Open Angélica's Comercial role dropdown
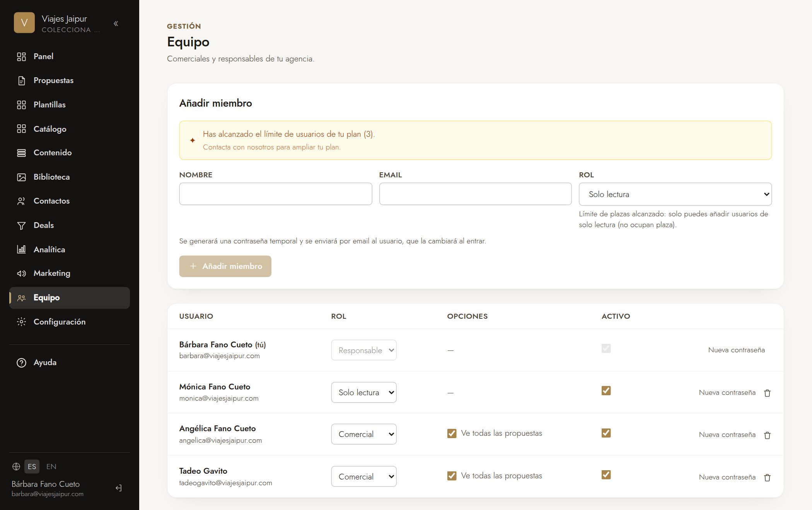Viewport: 812px width, 510px height. coord(364,434)
